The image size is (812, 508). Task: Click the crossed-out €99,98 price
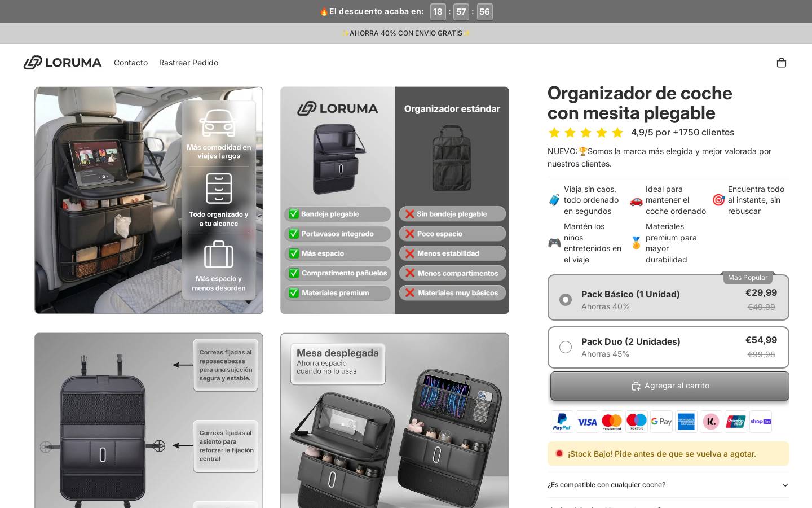[761, 354]
